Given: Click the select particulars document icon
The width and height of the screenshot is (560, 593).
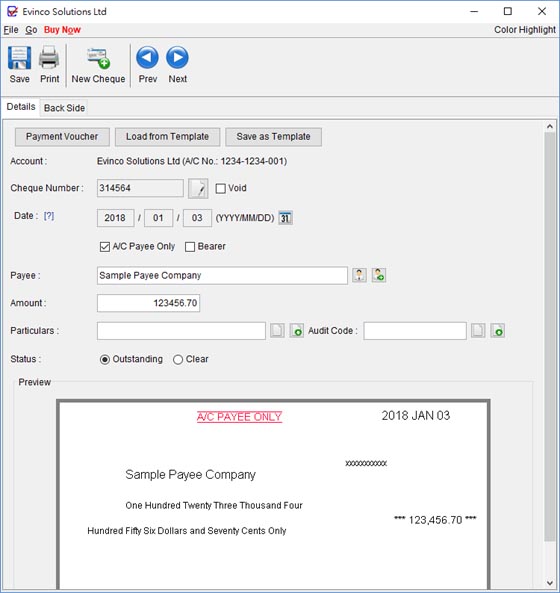Looking at the screenshot, I should (x=277, y=331).
